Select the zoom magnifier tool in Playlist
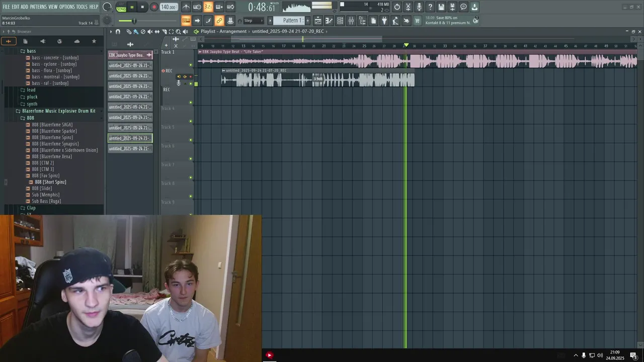 [x=178, y=32]
